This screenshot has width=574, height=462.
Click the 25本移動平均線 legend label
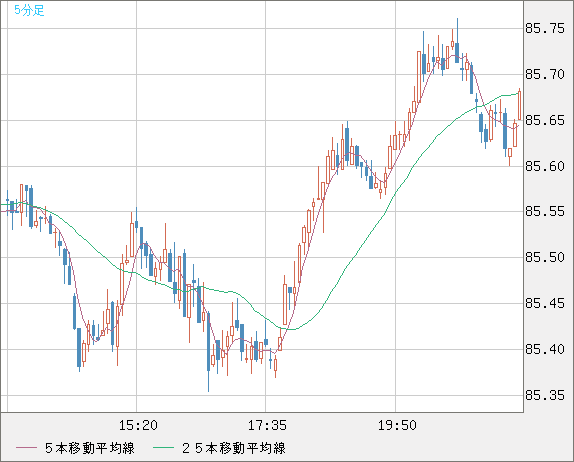point(234,448)
